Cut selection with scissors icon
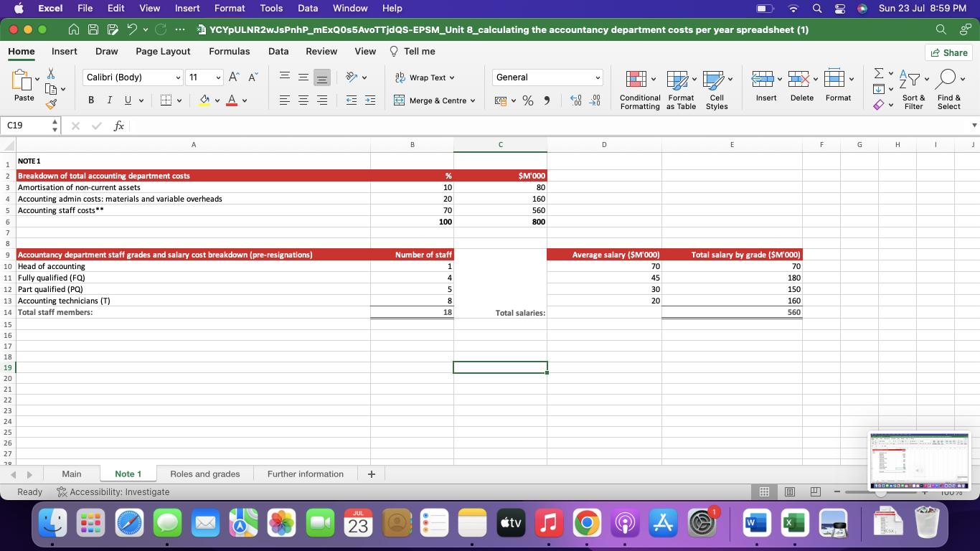 coord(50,74)
